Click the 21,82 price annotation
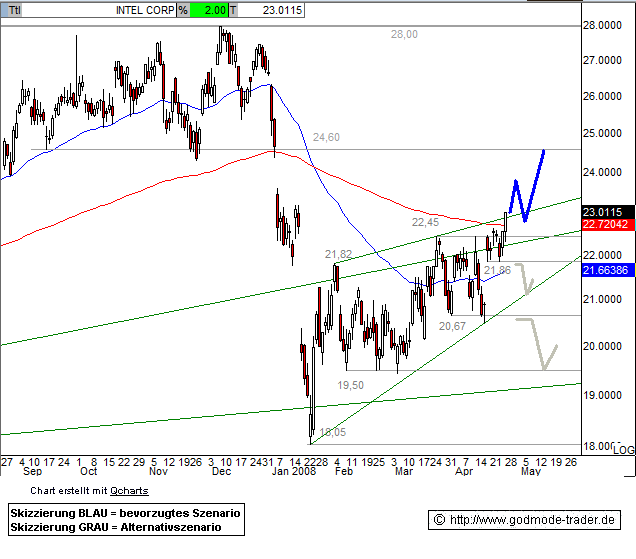This screenshot has width=636, height=559. coord(338,254)
